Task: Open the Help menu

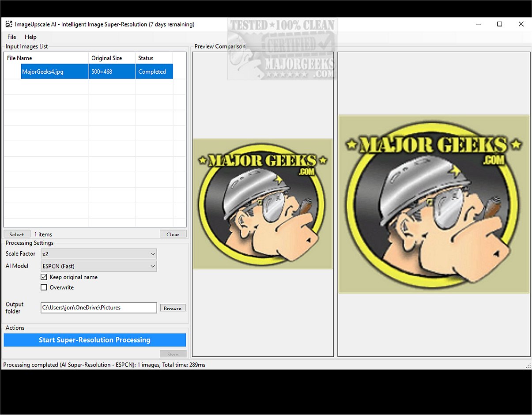Action: 30,37
